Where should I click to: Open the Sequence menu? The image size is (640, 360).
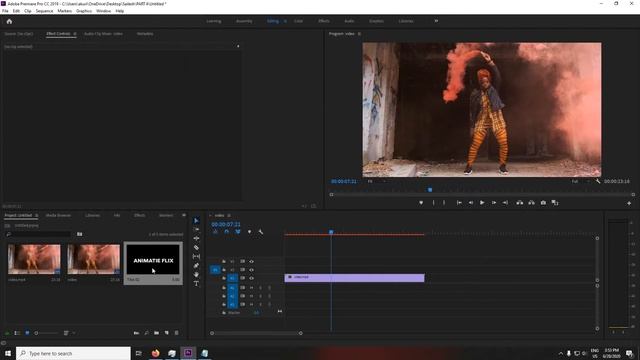coord(44,11)
